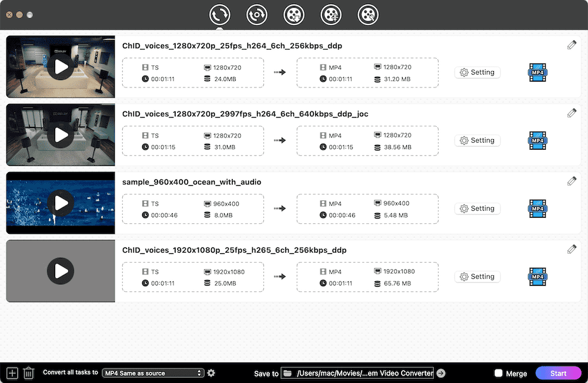
Task: Click the 5.48 MB output size value
Action: pos(396,216)
